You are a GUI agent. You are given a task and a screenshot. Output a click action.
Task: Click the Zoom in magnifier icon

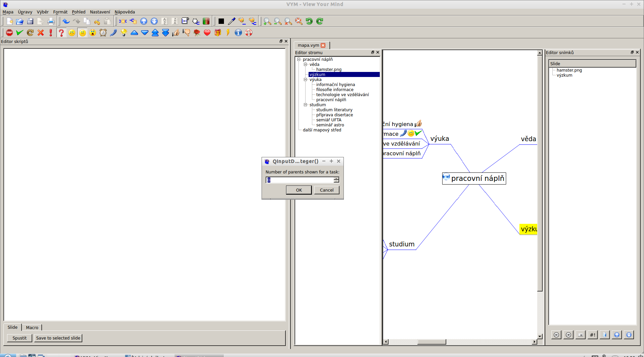[267, 22]
